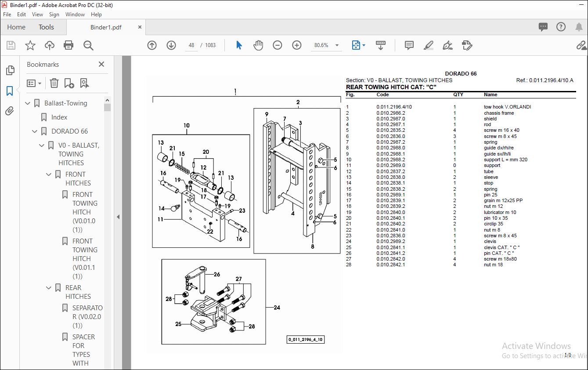Viewport: 588px width, 370px height.
Task: Close the Binder1.pdf tab
Action: 140,27
